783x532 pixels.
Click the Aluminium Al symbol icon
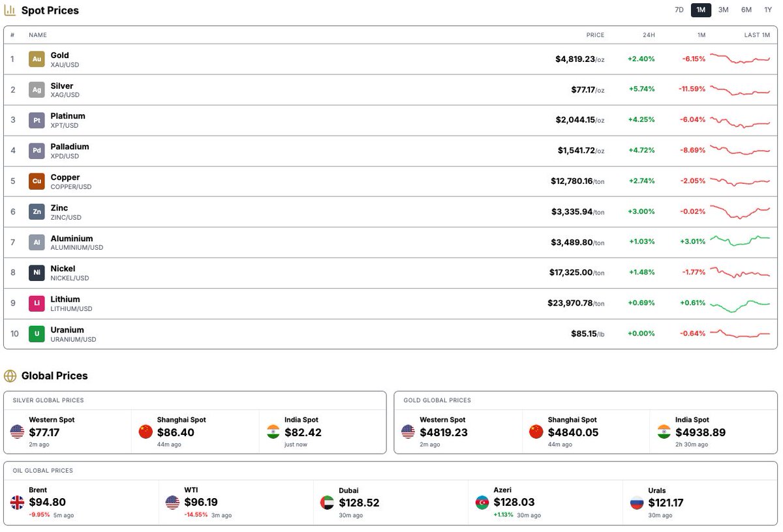pos(37,243)
